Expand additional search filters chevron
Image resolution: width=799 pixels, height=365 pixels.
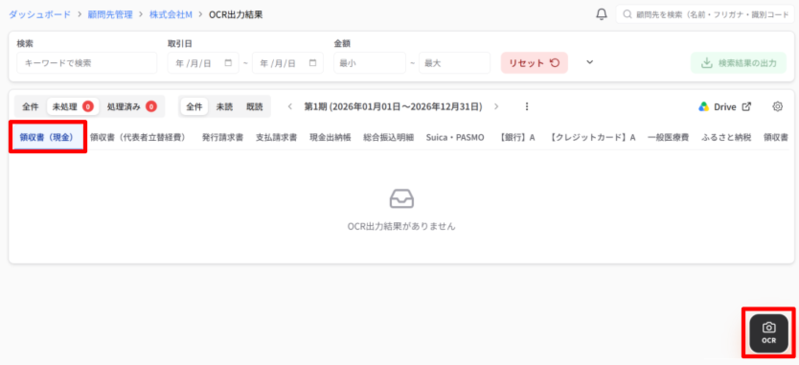590,62
